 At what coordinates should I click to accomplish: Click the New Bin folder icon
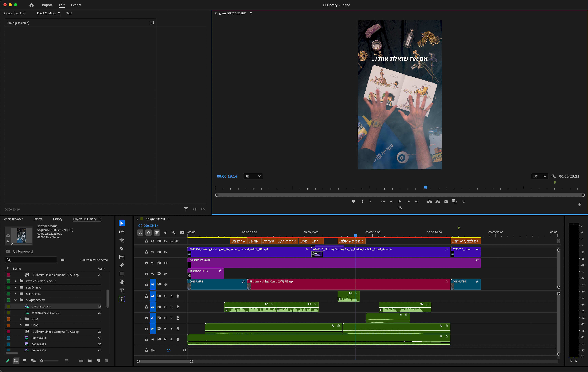coord(90,361)
